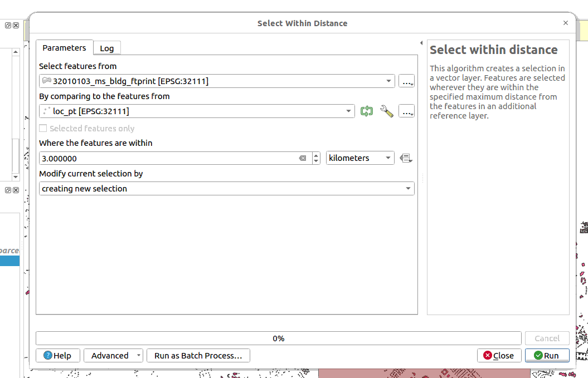Browse for the bldg_ftprint input layer source
This screenshot has width=588, height=378.
point(407,81)
